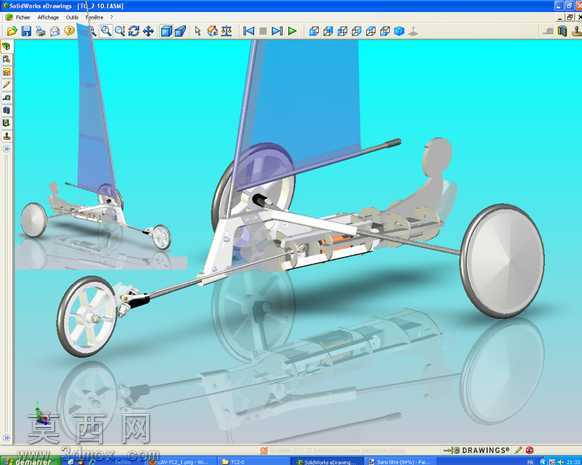This screenshot has width=582, height=465.
Task: Select the Zoom to Area magnifier tool
Action: click(106, 31)
